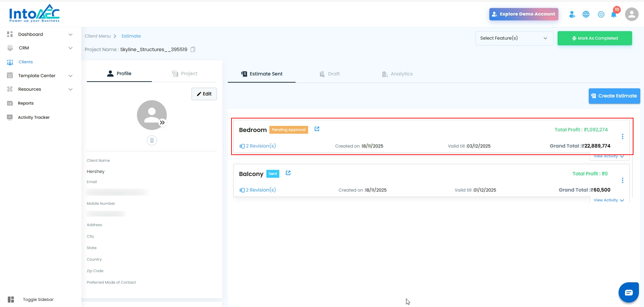Click the Dashboard grid icon
The width and height of the screenshot is (644, 307).
10,34
